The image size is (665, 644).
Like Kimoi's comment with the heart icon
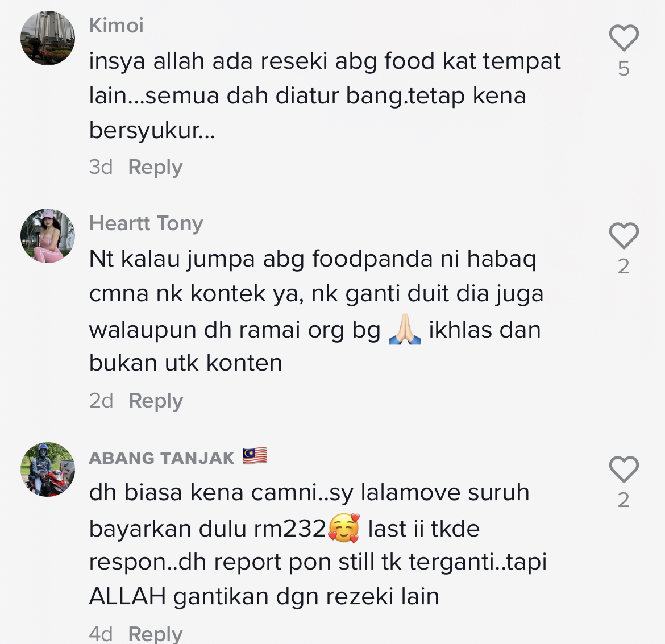pos(624,38)
